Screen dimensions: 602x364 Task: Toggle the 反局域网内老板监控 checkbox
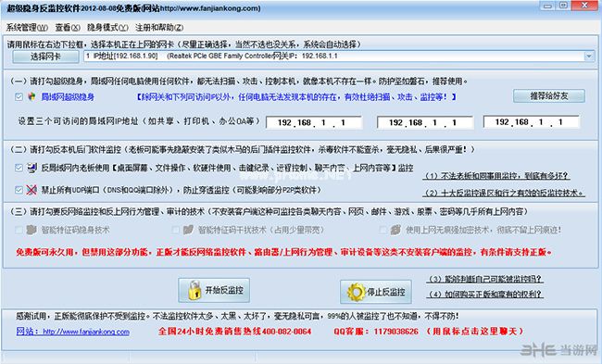tap(19, 168)
